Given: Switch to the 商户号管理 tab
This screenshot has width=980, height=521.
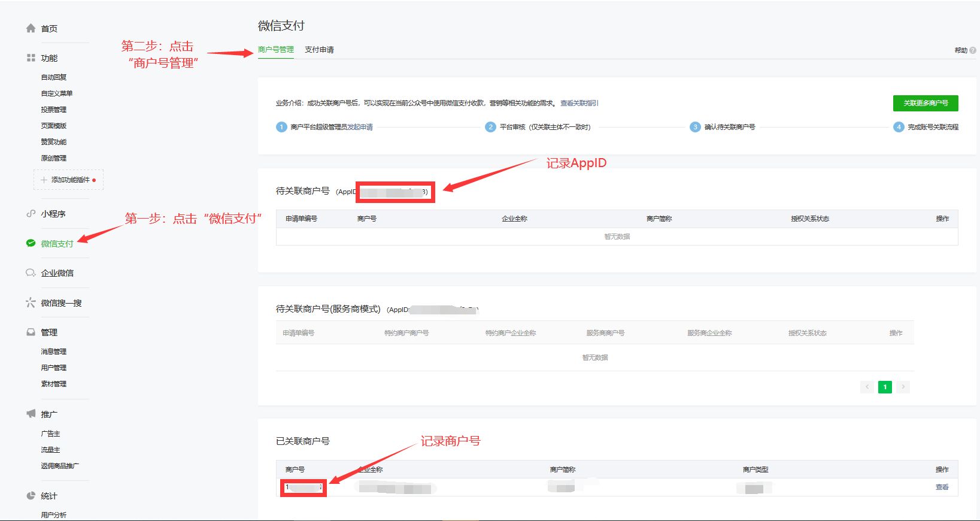Looking at the screenshot, I should (x=276, y=50).
